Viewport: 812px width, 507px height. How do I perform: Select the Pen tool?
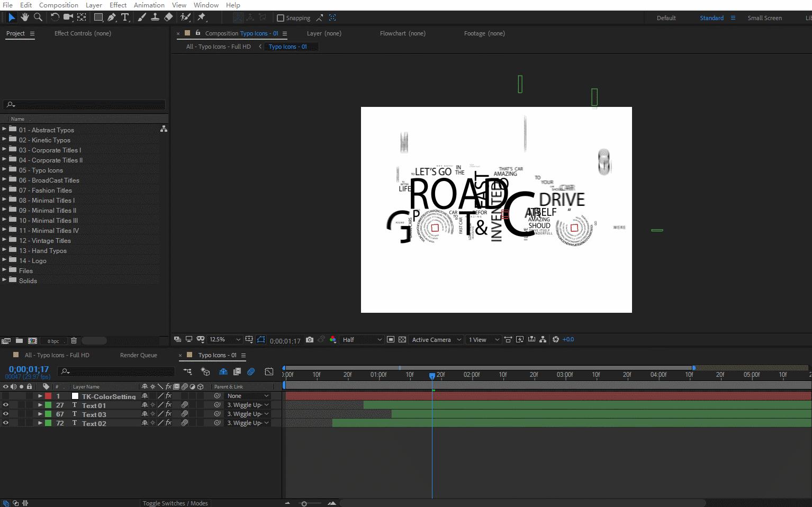click(112, 17)
